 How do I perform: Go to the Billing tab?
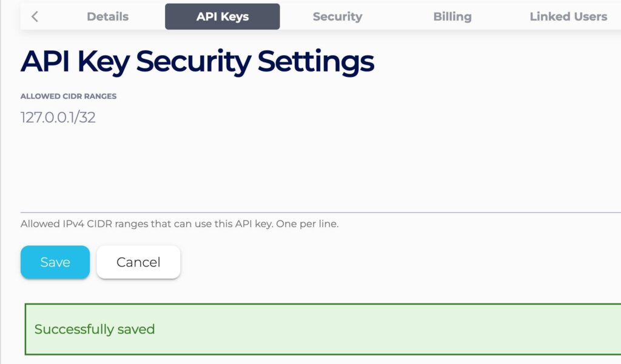tap(452, 16)
